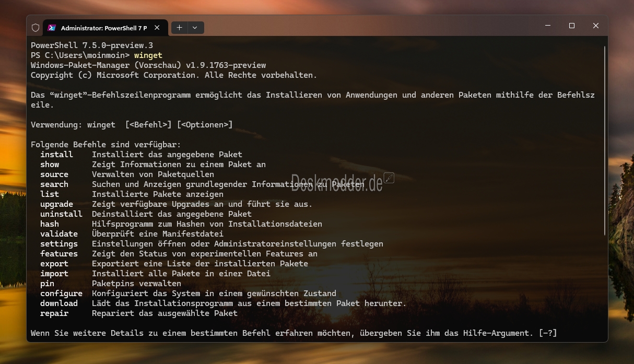Click the 'pin' command name
Viewport: 634px width, 364px height.
coord(47,284)
